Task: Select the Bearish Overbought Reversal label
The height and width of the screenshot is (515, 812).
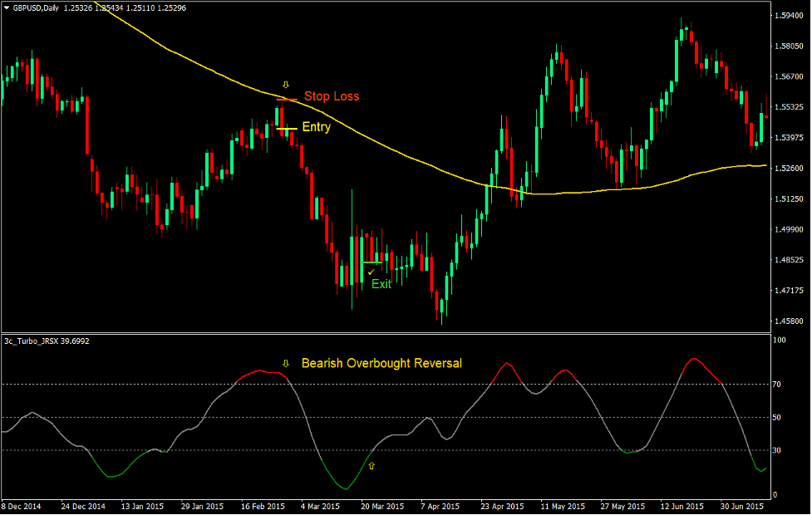Action: (x=381, y=364)
